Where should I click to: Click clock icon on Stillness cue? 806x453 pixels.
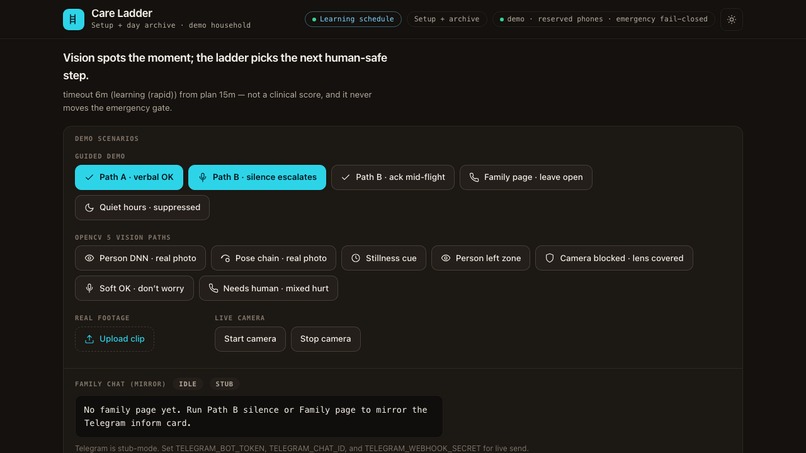point(356,258)
